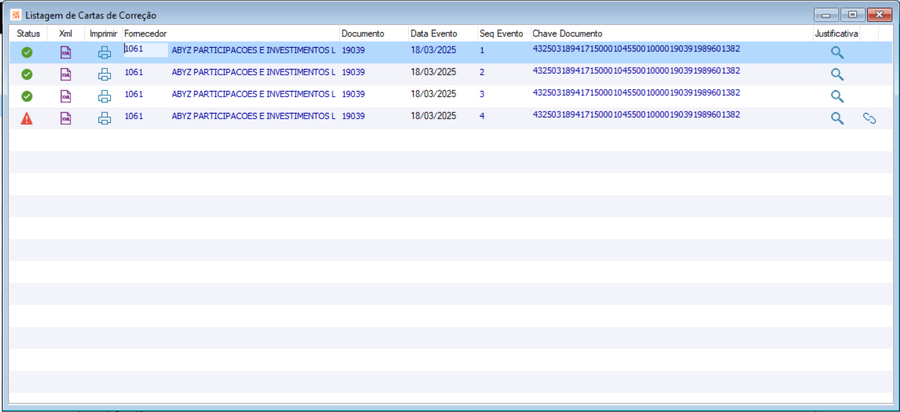
Task: Click ABYZ PARTICIPACOES name in Seq Evento 2 row
Action: pos(253,72)
